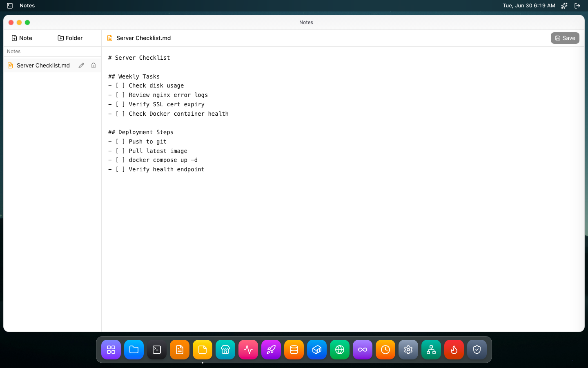The height and width of the screenshot is (368, 588).
Task: Click the log out icon in top bar
Action: click(577, 6)
